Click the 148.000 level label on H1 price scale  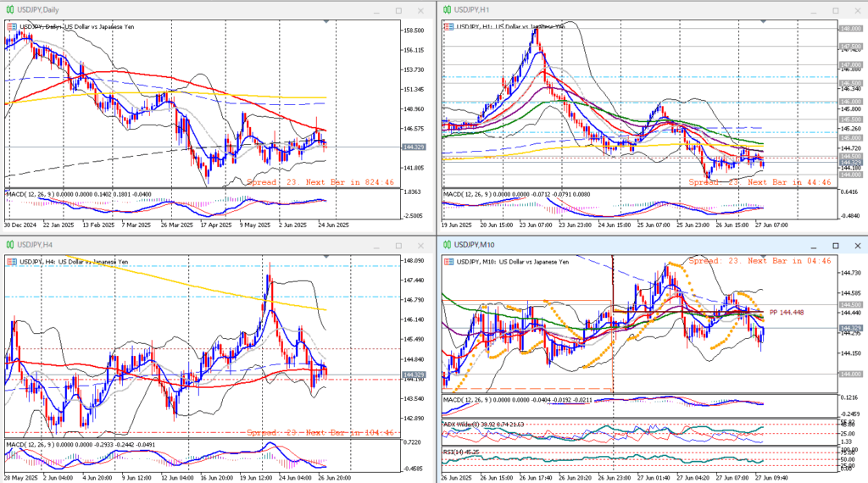point(851,29)
